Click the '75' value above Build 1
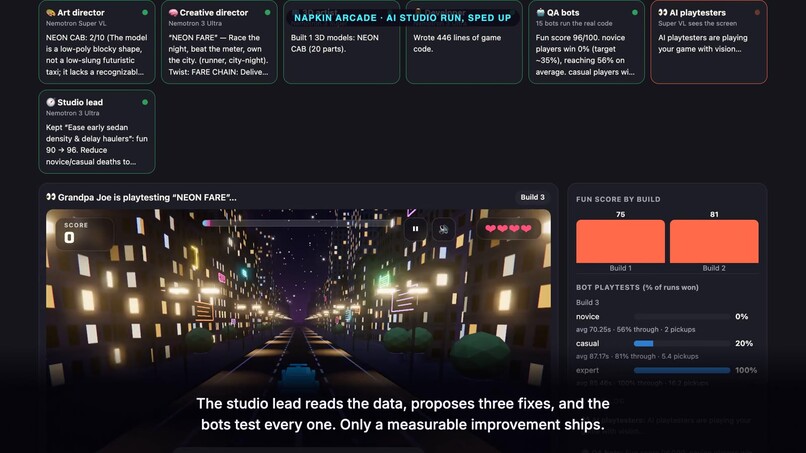 620,214
